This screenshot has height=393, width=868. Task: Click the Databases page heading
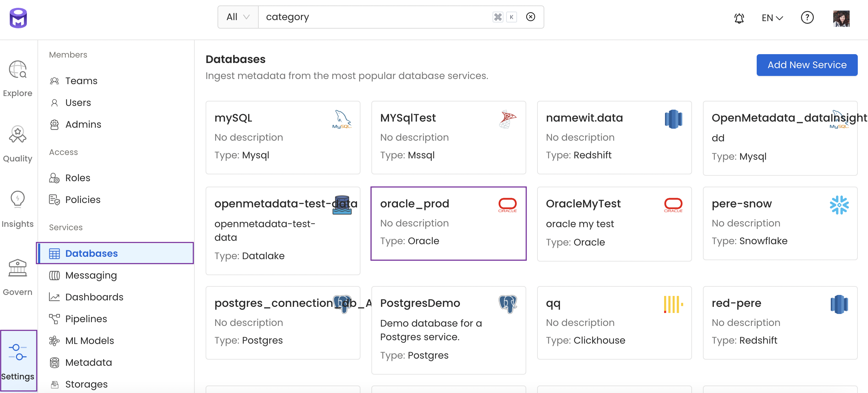pos(236,59)
